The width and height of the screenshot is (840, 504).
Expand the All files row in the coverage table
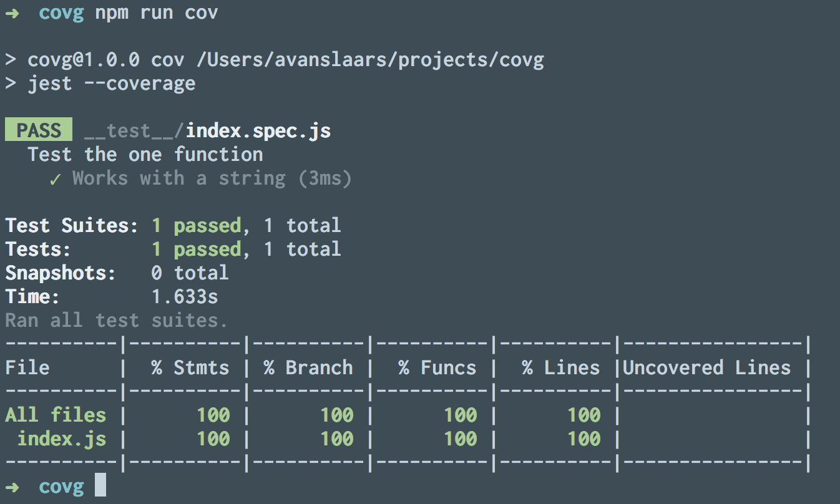coord(56,414)
